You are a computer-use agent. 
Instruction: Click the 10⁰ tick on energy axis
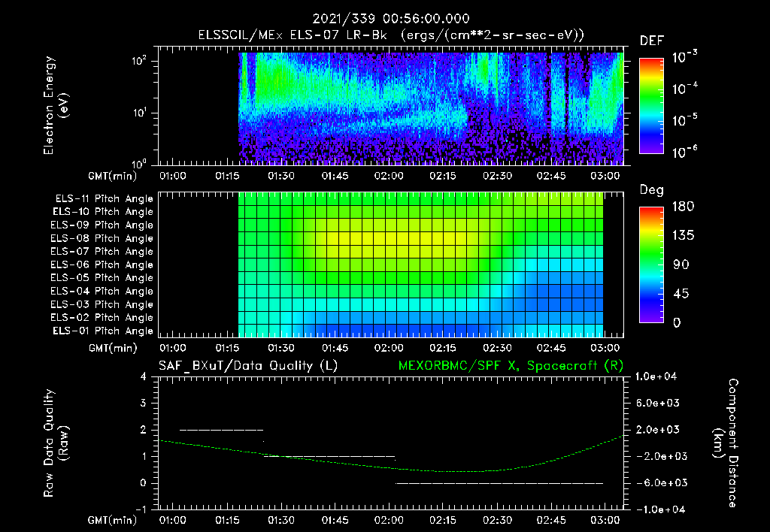tap(139, 163)
